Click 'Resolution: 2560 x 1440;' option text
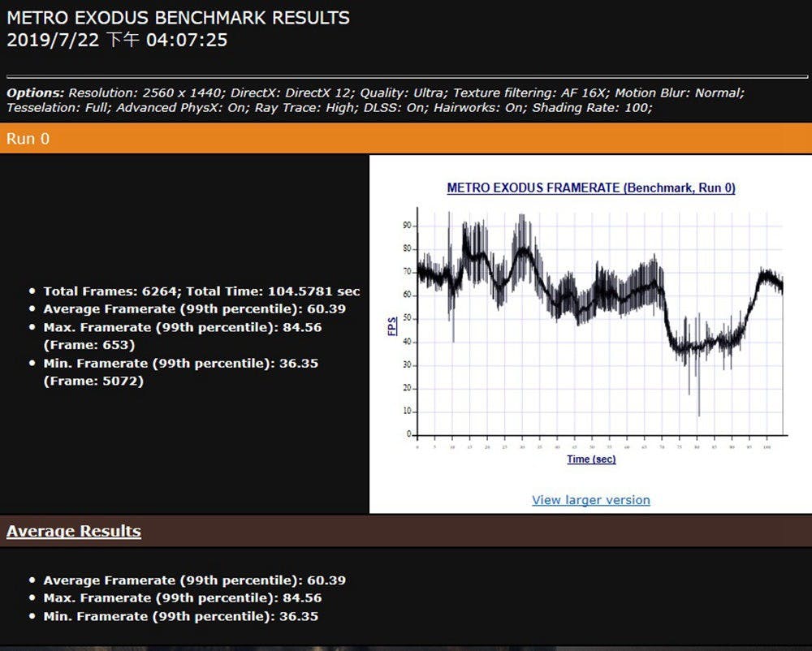Screen dimensions: 812x651 coord(147,93)
